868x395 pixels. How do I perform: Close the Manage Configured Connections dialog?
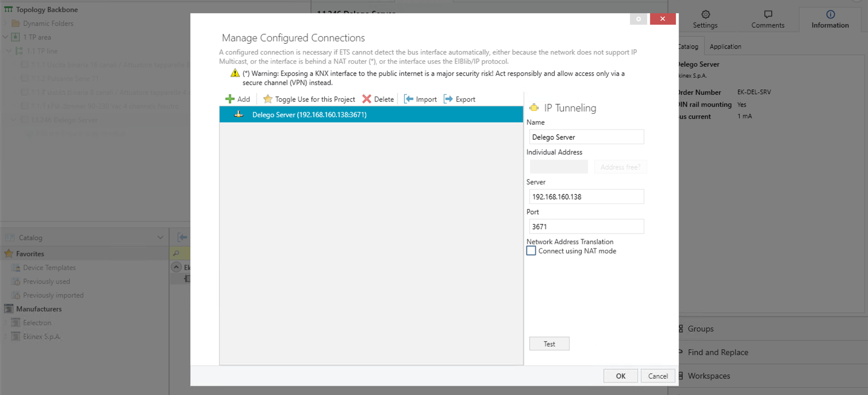click(662, 19)
